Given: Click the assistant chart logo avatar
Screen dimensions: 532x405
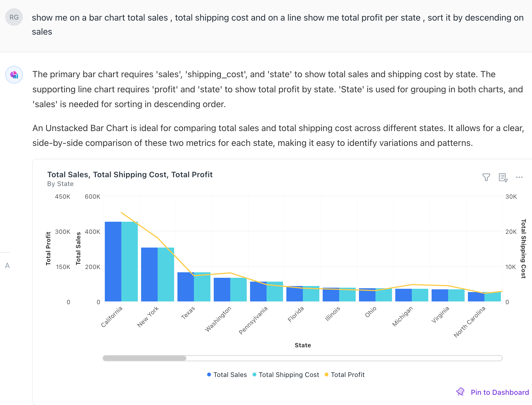Looking at the screenshot, I should (14, 75).
